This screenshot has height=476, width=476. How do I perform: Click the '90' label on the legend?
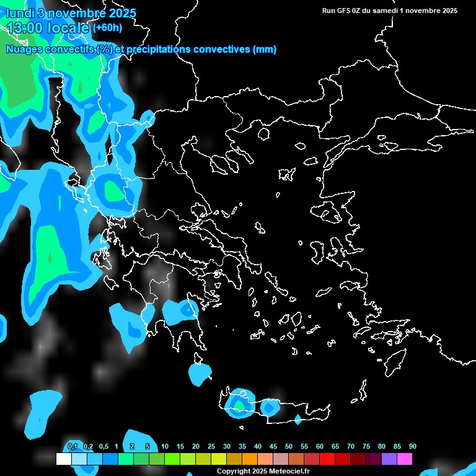412,446
